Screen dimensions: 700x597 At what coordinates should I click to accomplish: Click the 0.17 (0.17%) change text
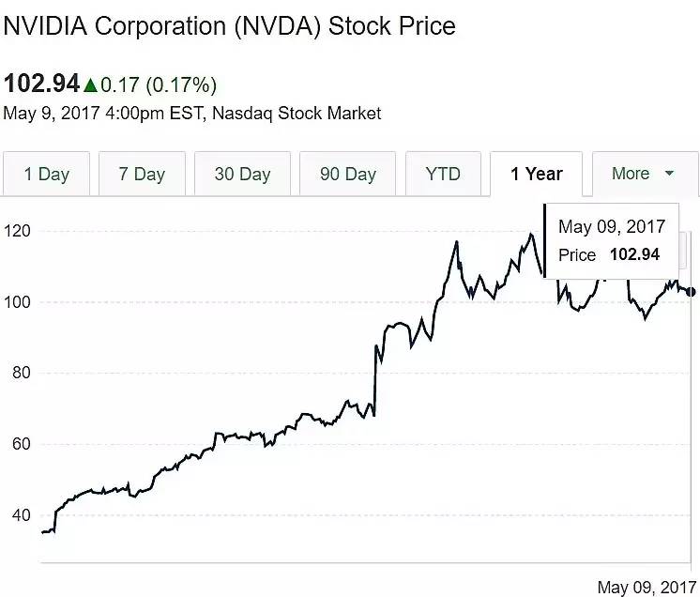point(160,85)
